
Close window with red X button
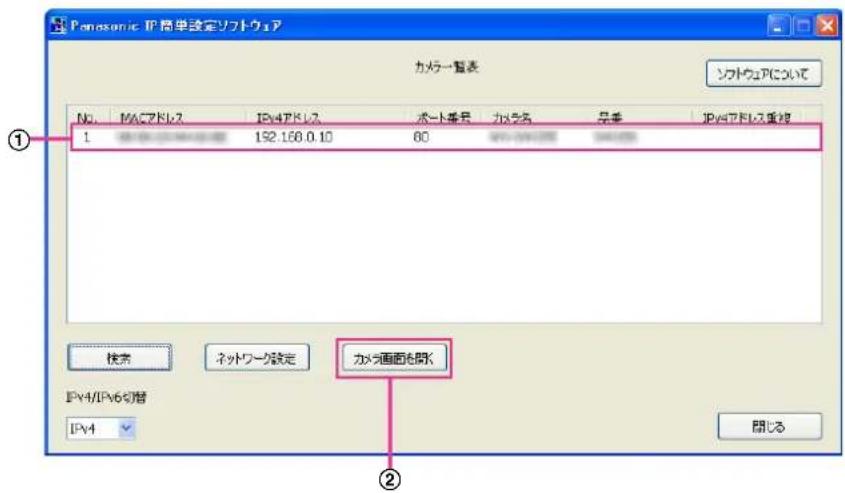827,25
